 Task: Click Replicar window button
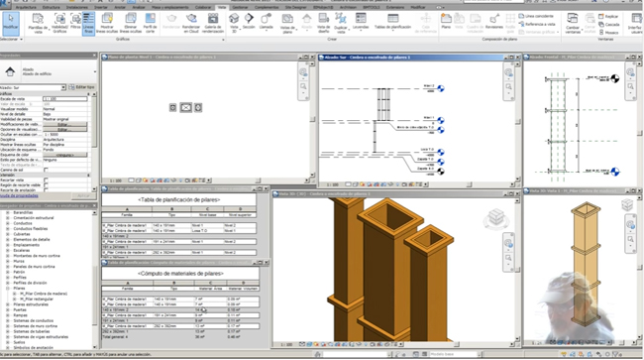(608, 17)
